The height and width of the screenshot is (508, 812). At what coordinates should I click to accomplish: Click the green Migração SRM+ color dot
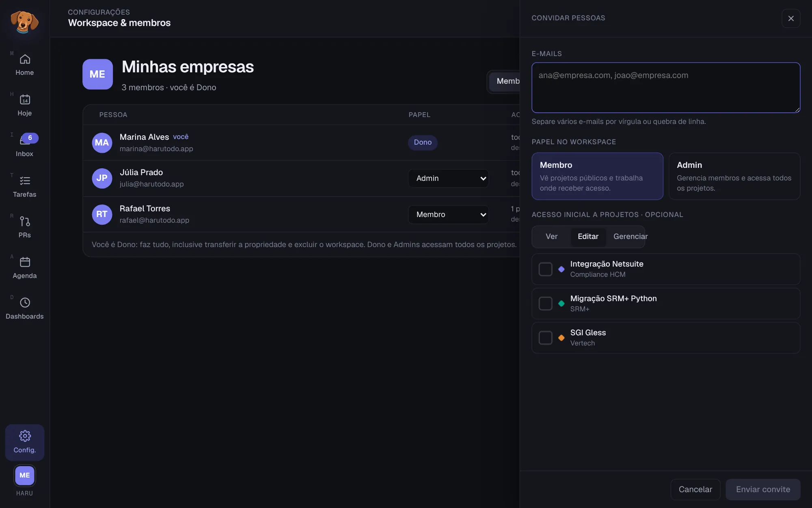pos(561,304)
